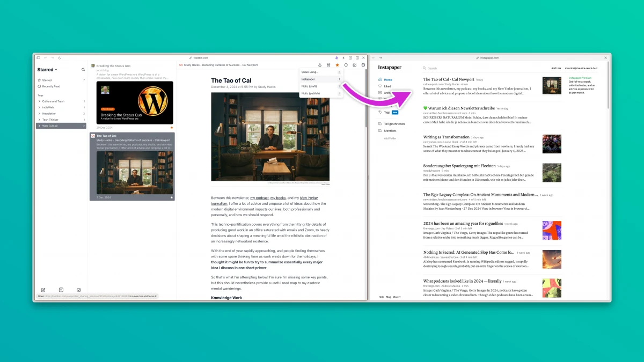Open the Toll geschrieben folder in Instapaper
The width and height of the screenshot is (644, 362).
pyautogui.click(x=391, y=124)
